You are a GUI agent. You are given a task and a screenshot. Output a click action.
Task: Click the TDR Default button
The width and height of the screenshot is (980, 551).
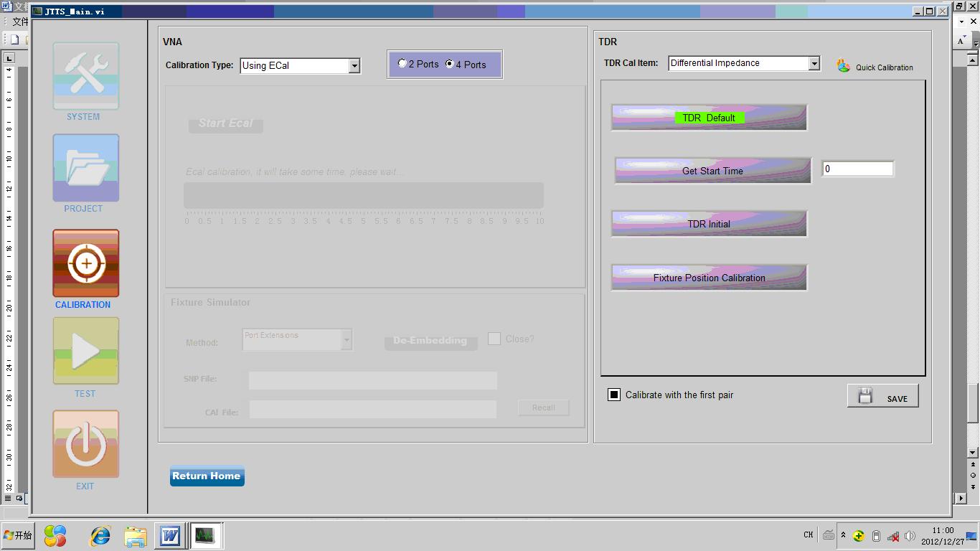(x=709, y=118)
